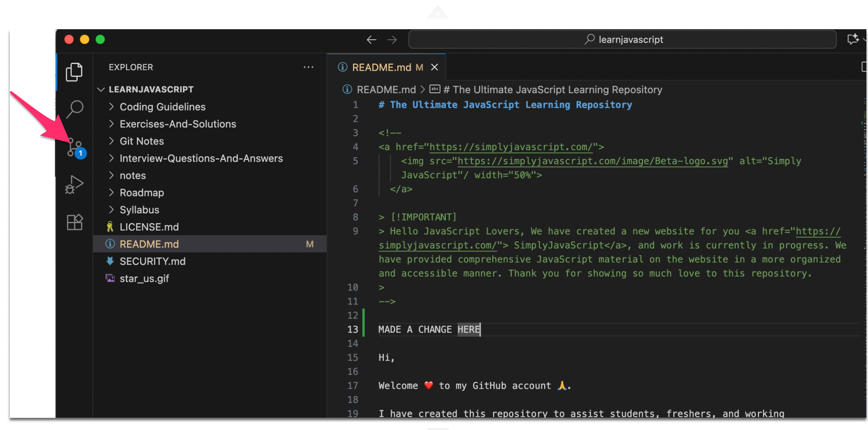Place cursor on line 13 'MADE A CHANGE HERE'
This screenshot has width=868, height=430.
429,330
